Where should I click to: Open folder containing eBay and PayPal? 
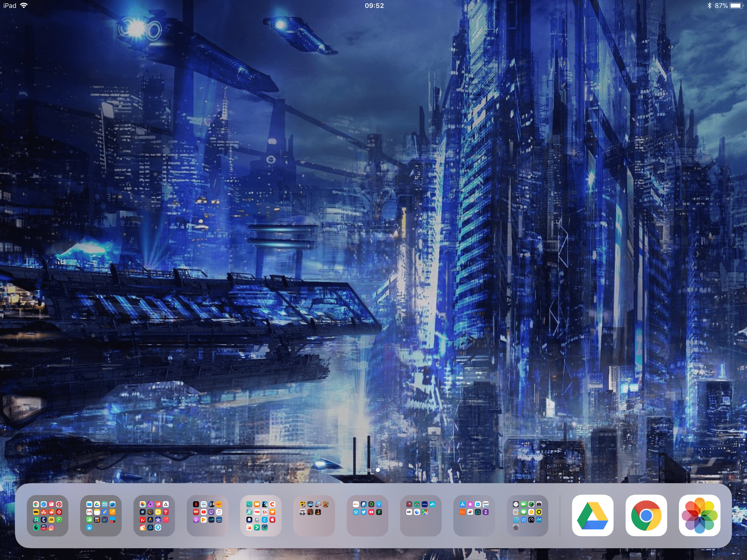[x=367, y=515]
